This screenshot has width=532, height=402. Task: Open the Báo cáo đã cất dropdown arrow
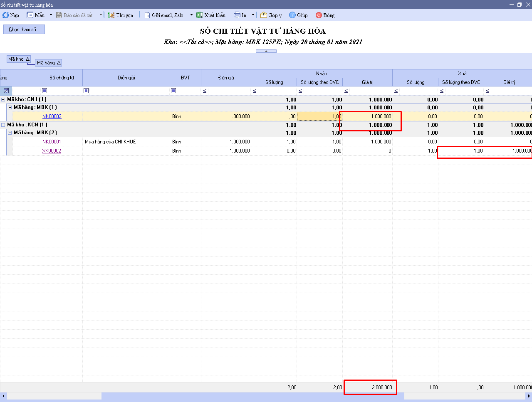[101, 15]
